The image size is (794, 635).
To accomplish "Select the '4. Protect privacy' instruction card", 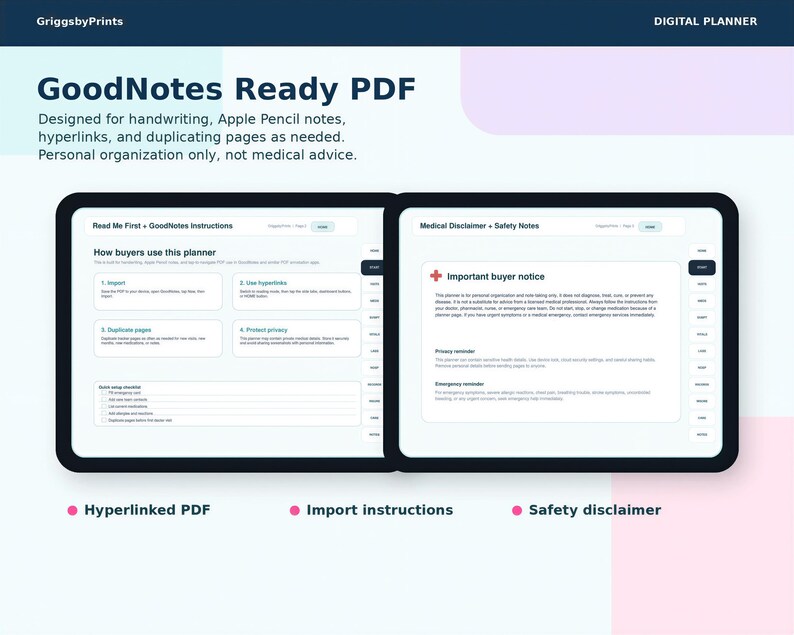I will (297, 338).
